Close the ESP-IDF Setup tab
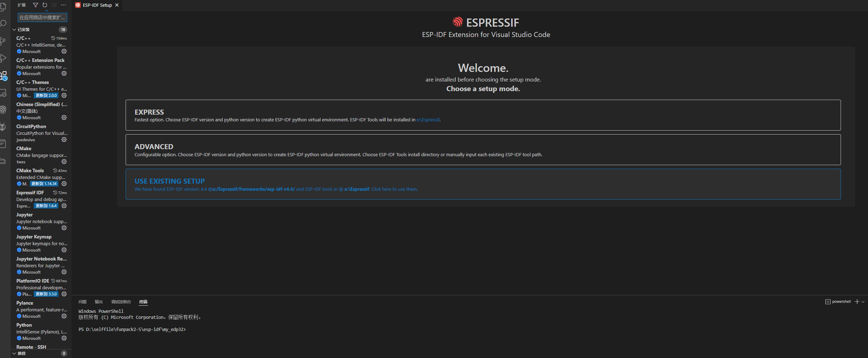 click(117, 5)
